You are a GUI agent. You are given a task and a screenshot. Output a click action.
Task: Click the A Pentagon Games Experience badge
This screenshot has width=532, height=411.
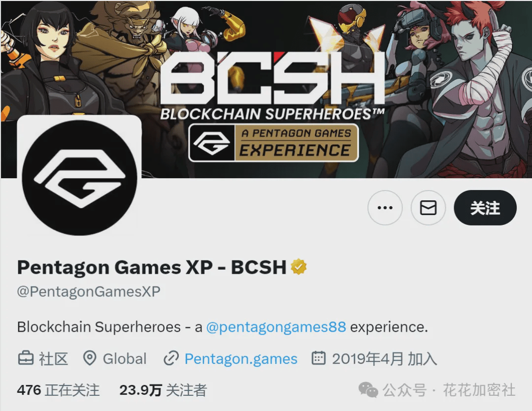click(273, 143)
